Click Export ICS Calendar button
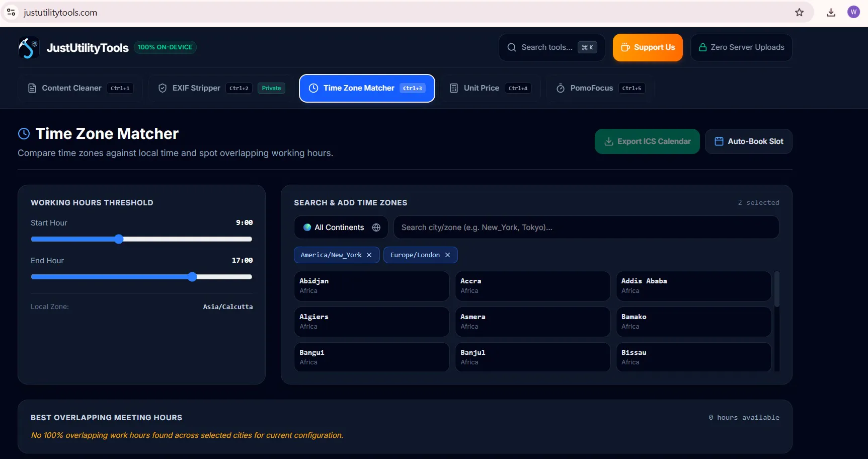The height and width of the screenshot is (459, 868). [x=647, y=141]
